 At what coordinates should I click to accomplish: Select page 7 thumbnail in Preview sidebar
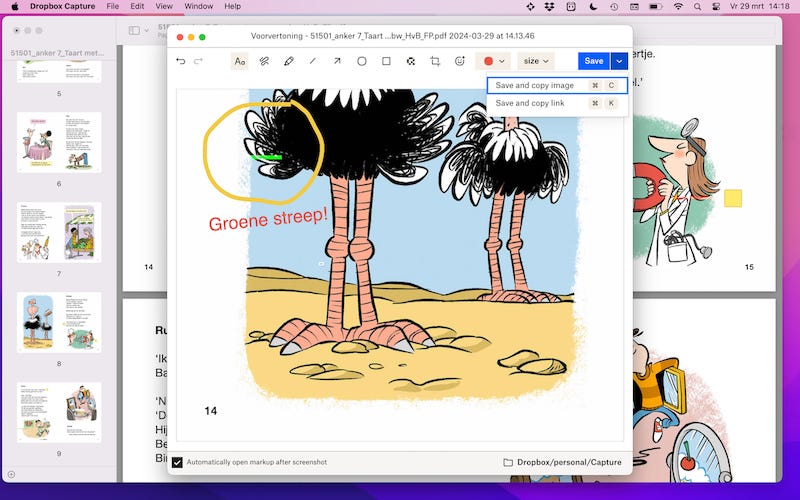(59, 232)
